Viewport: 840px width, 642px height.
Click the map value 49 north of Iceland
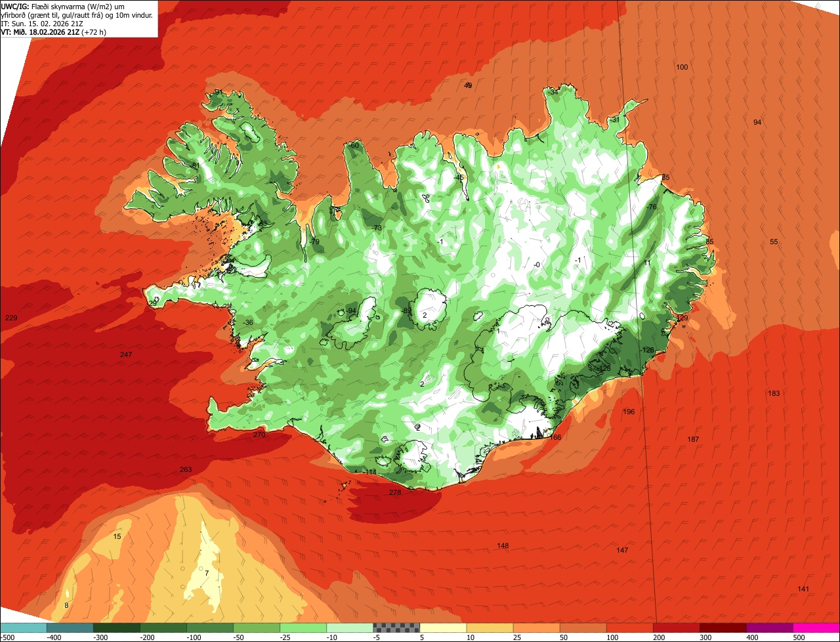click(468, 85)
